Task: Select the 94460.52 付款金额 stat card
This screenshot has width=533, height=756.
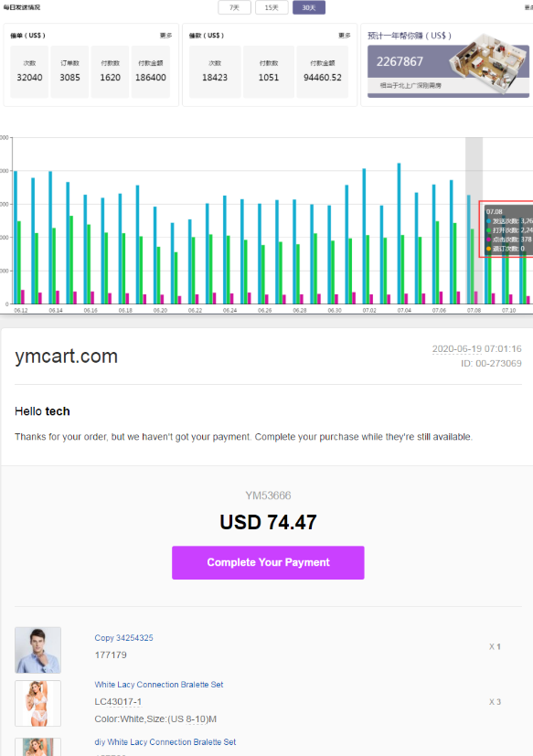Action: click(x=322, y=72)
